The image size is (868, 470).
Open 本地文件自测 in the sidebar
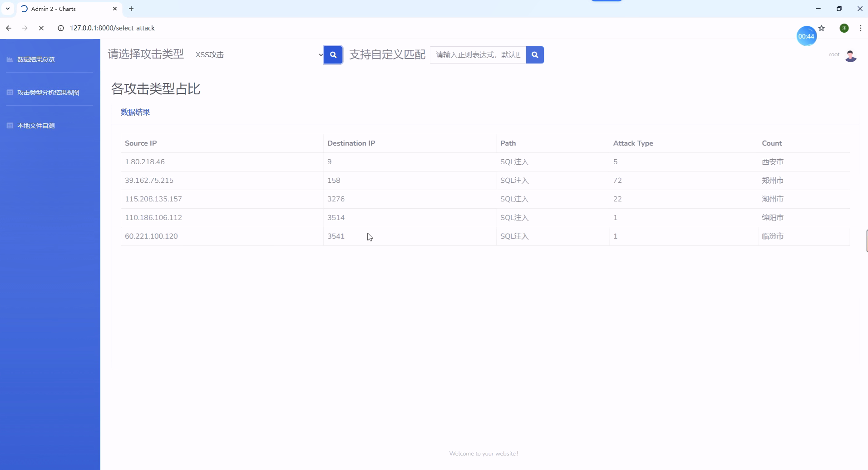point(36,126)
